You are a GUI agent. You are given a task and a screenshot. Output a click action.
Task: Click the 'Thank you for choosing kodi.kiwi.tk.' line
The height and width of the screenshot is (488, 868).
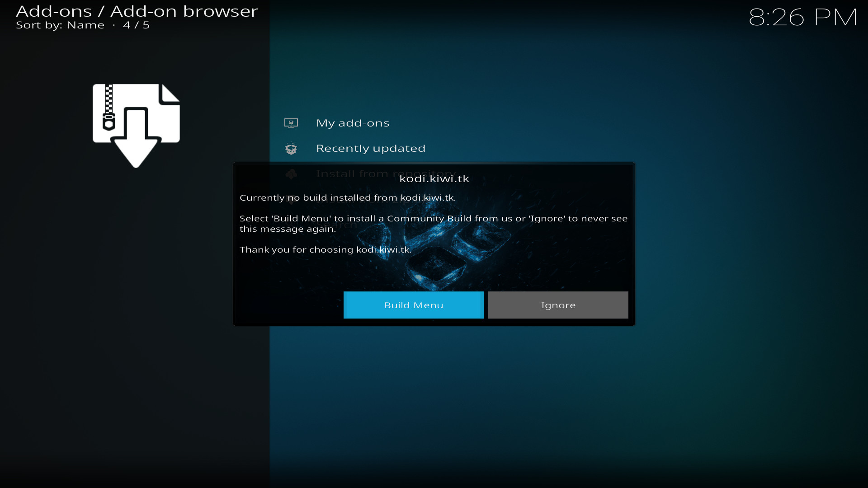click(x=325, y=250)
